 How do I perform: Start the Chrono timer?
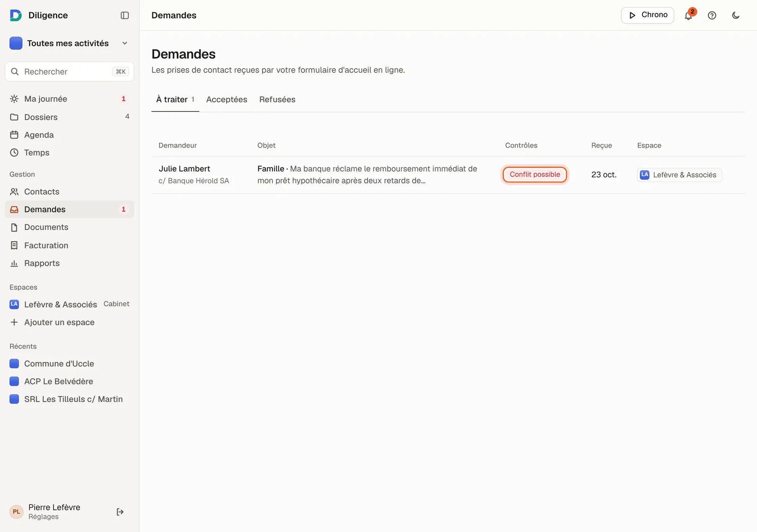point(647,15)
